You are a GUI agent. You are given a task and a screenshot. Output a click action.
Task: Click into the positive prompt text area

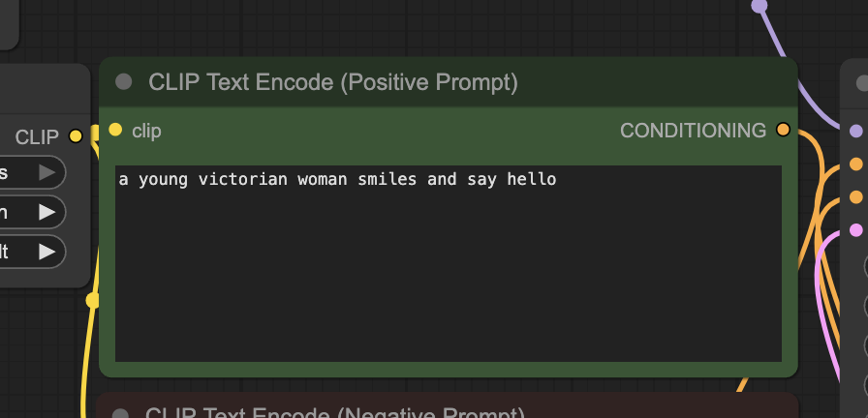coord(449,263)
